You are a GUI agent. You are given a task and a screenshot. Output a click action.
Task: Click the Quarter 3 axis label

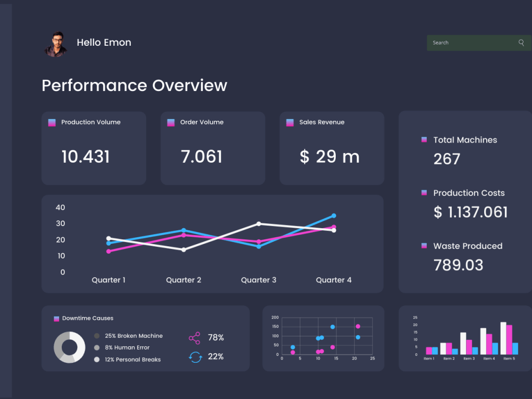point(259,280)
